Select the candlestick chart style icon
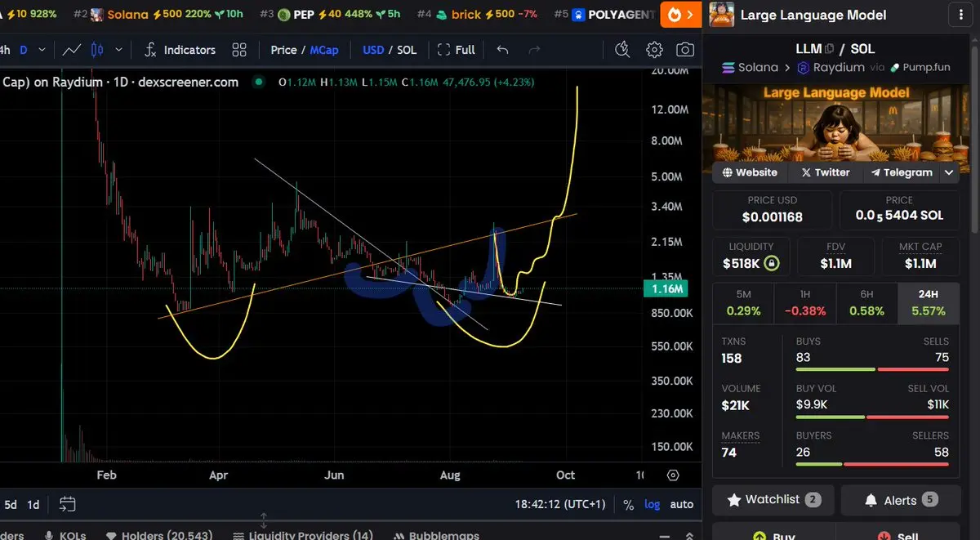The image size is (980, 540). coord(96,50)
